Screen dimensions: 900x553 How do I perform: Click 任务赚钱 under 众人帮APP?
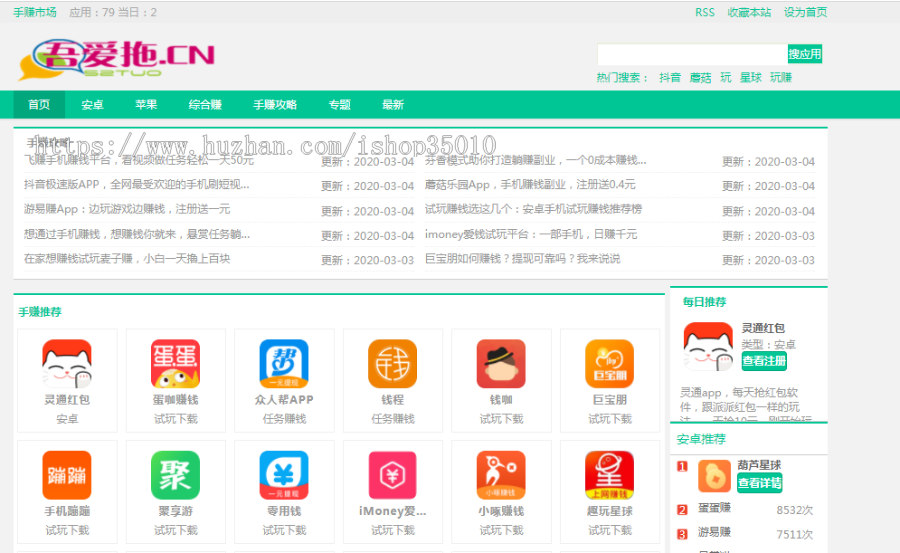point(284,419)
